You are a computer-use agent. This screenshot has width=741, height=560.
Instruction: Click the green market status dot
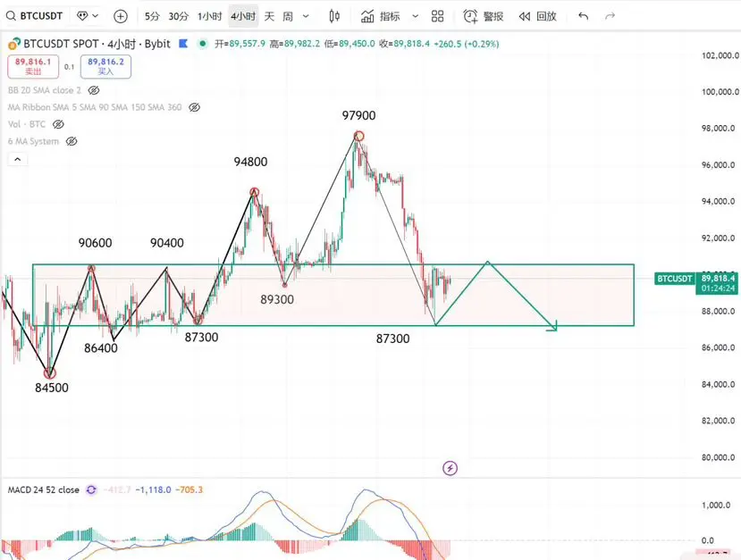pos(203,44)
